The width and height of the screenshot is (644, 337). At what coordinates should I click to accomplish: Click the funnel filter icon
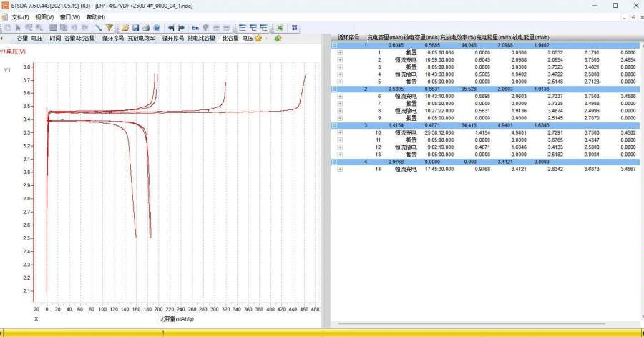pyautogui.click(x=109, y=28)
